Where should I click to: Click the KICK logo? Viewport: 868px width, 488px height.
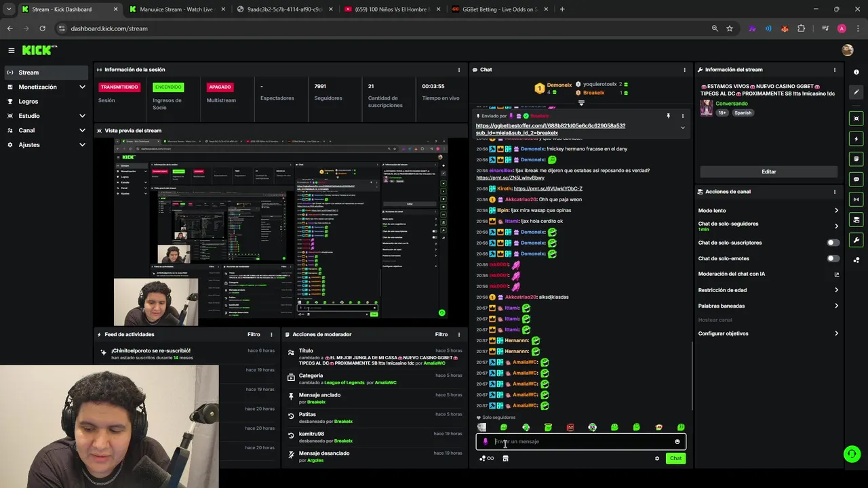point(39,50)
